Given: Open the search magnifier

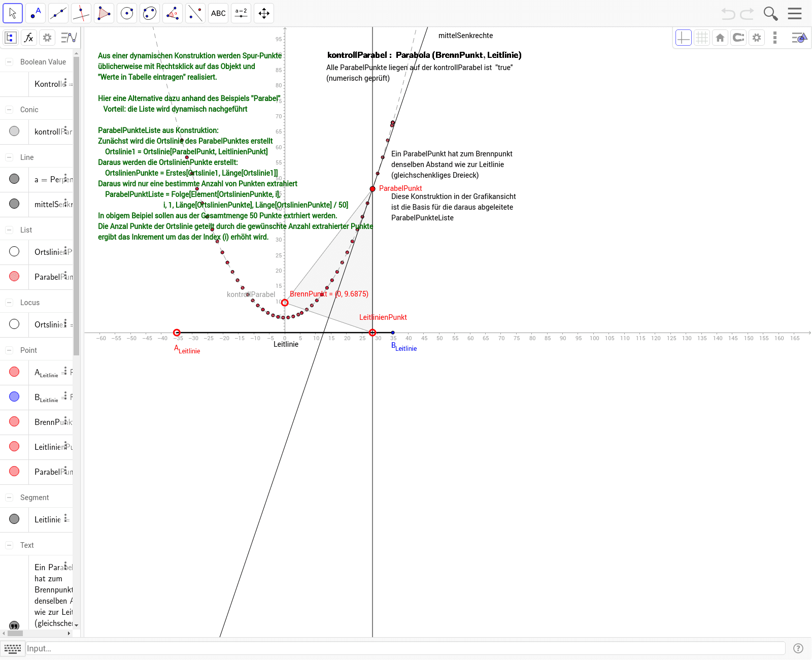Looking at the screenshot, I should point(770,14).
